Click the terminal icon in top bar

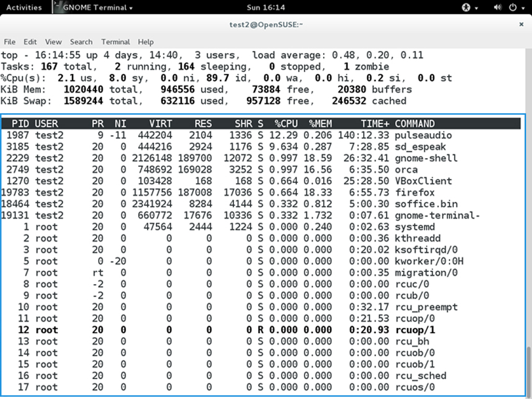57,7
